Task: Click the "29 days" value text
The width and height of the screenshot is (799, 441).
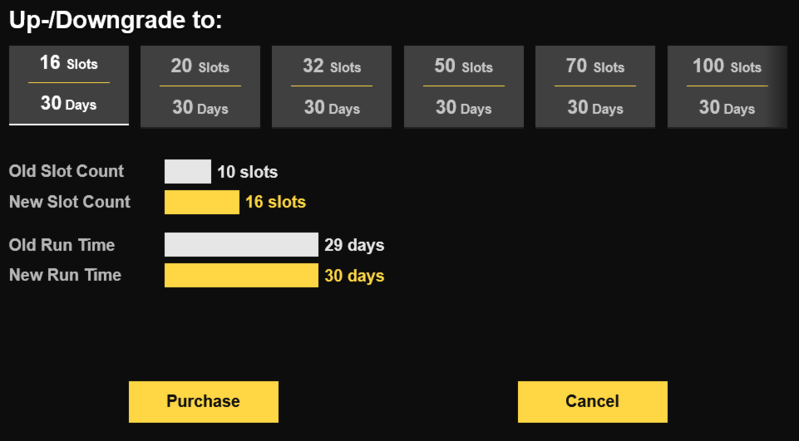Action: pos(354,245)
